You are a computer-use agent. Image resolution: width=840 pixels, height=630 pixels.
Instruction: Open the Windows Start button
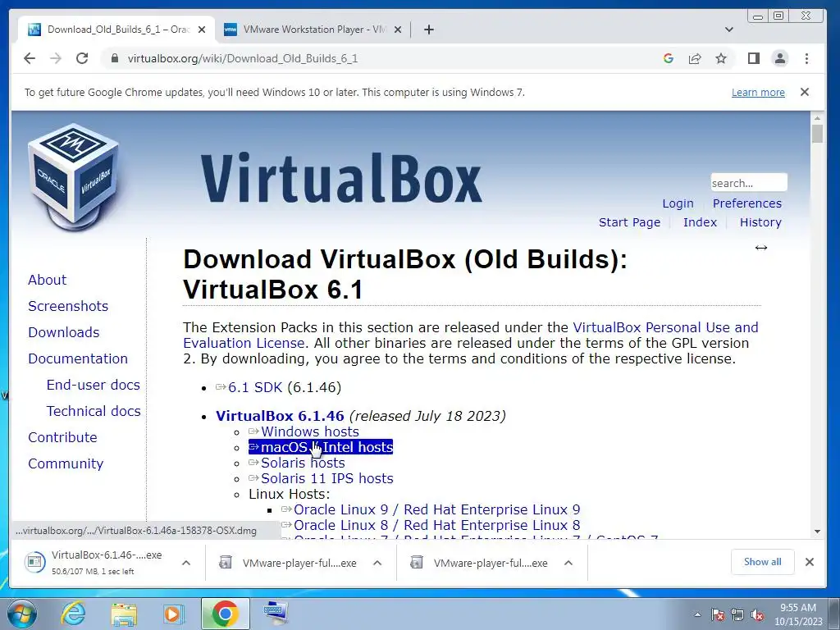(x=22, y=614)
